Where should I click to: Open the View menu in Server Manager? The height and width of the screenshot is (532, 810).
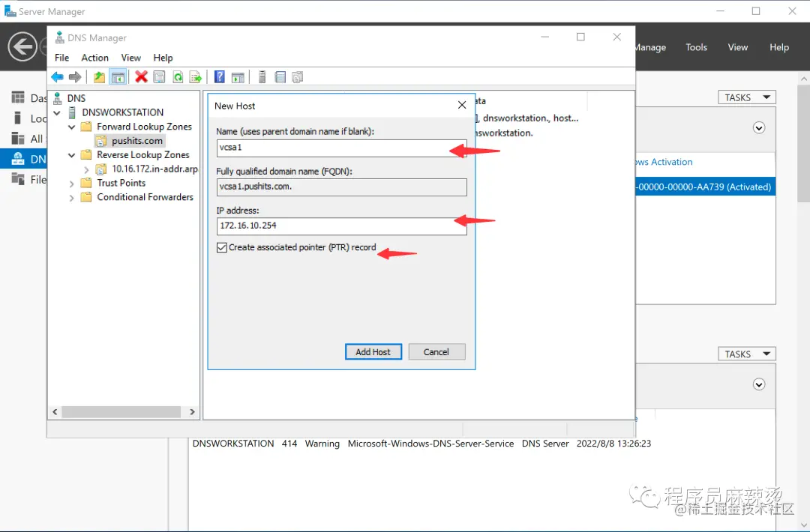(738, 47)
